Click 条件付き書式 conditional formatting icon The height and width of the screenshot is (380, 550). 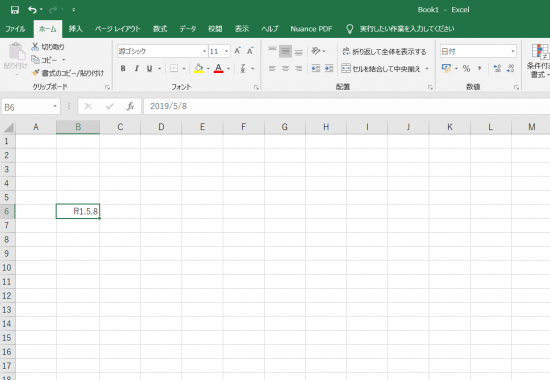click(x=539, y=60)
